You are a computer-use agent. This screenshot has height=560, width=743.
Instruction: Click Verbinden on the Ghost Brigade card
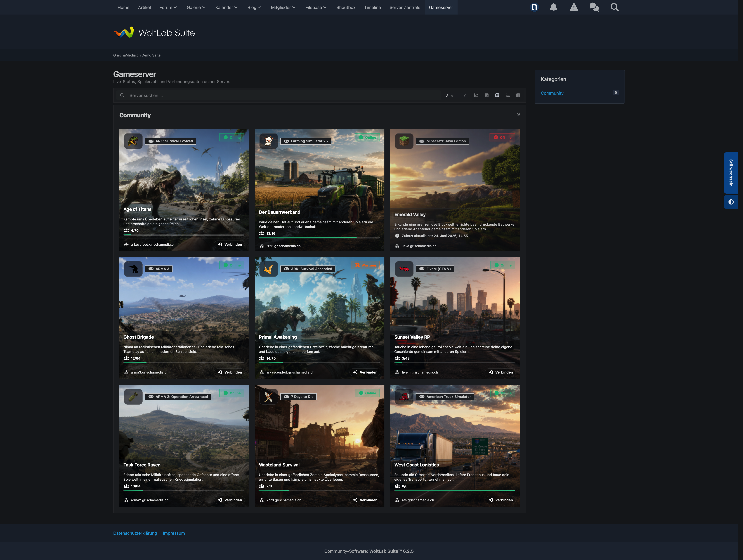click(230, 373)
